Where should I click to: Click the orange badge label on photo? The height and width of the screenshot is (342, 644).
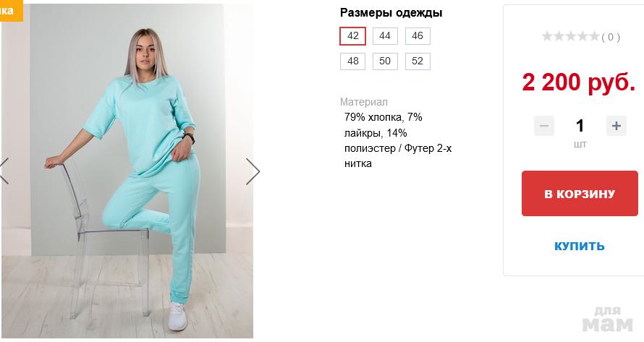[x=11, y=11]
